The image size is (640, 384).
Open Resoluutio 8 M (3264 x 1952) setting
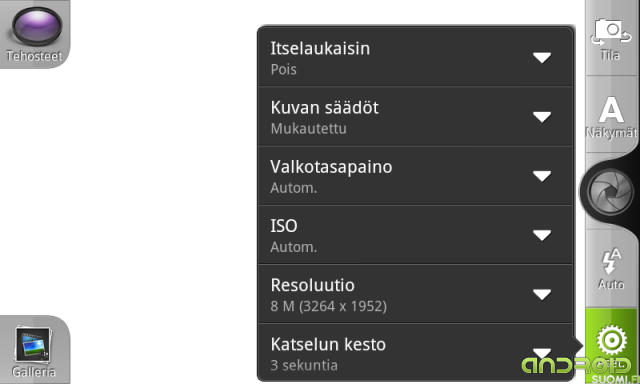(x=415, y=294)
